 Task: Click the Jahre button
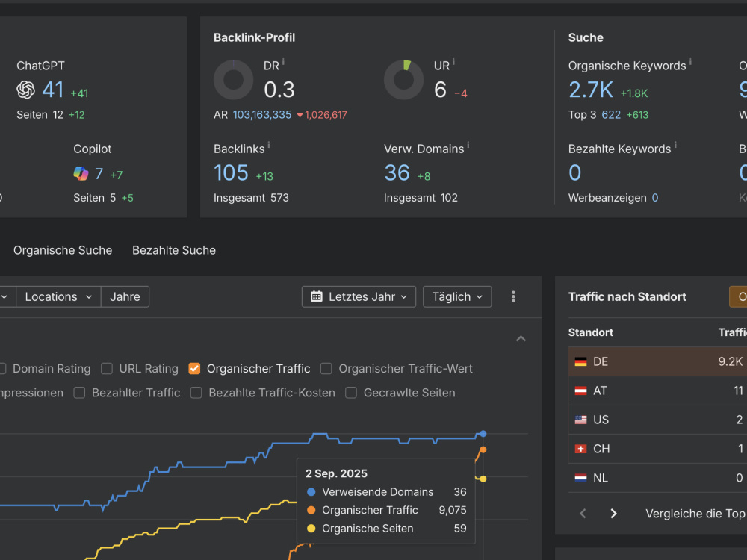[x=125, y=296]
